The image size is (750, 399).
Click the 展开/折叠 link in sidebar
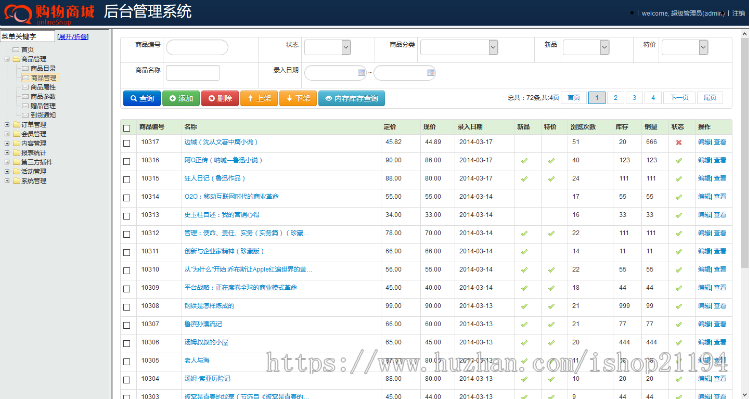[73, 37]
